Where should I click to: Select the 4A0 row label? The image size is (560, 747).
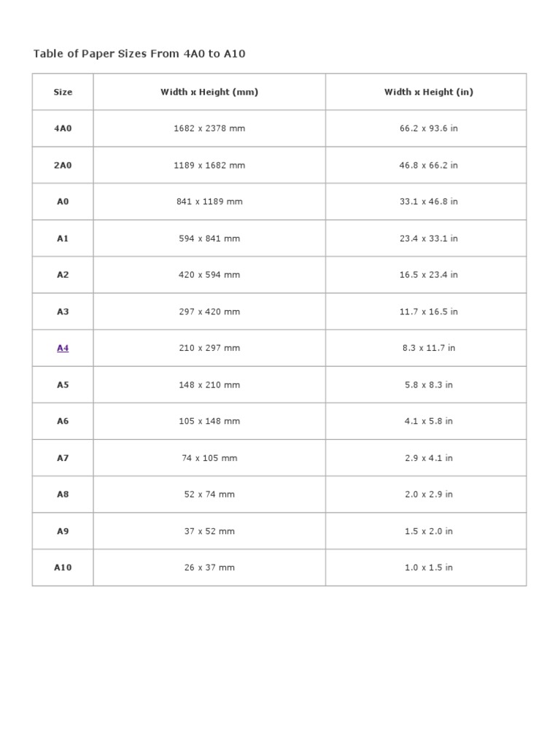[63, 128]
